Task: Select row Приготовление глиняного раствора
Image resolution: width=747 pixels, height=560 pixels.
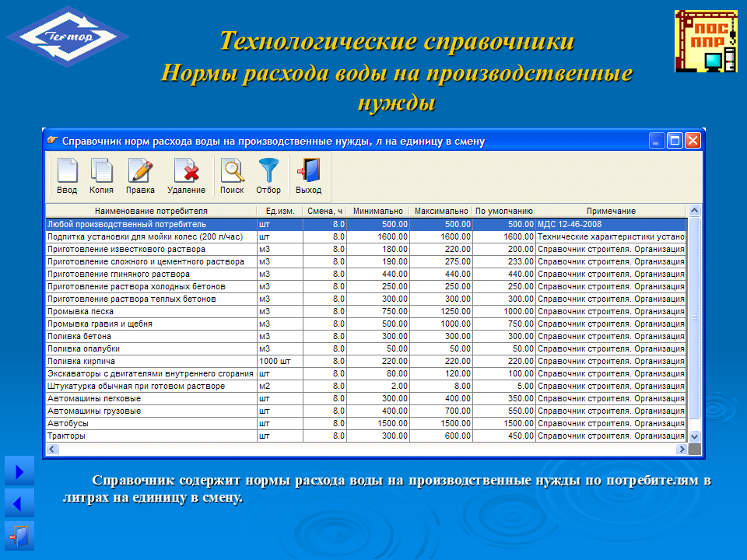Action: click(x=366, y=274)
